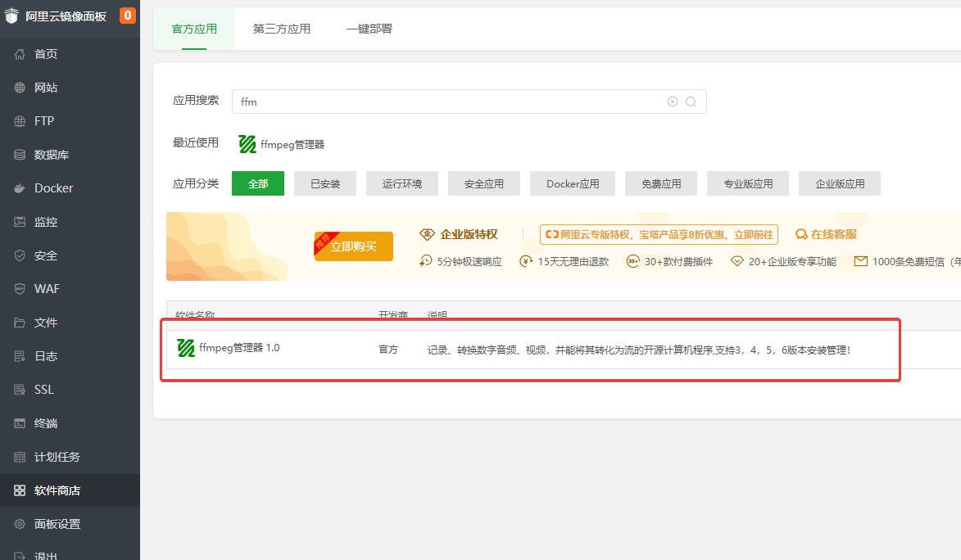Click the gear icon beside 面板设置

(20, 524)
